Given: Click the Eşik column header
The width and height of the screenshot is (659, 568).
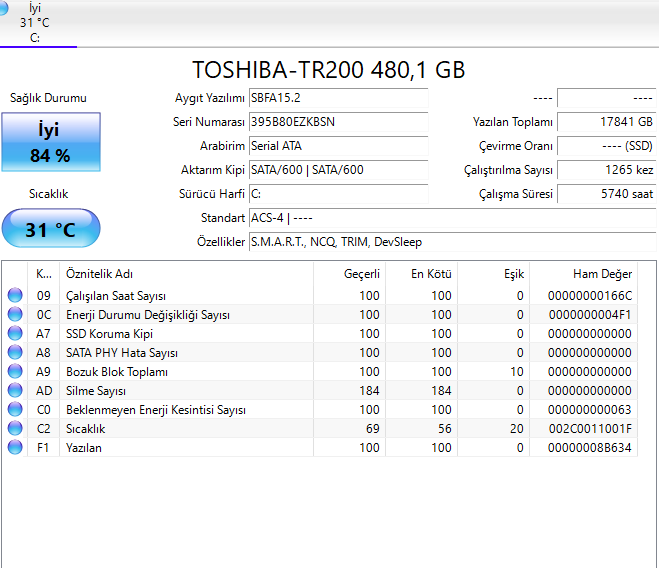Looking at the screenshot, I should (x=493, y=274).
